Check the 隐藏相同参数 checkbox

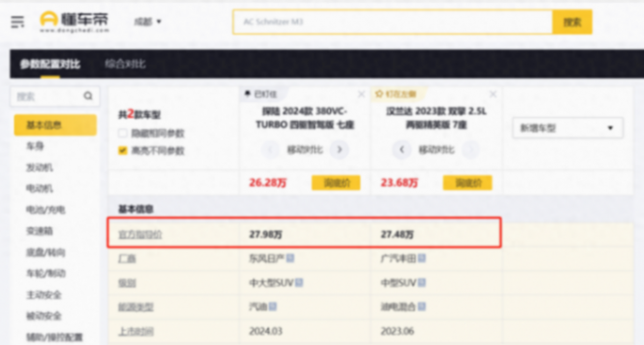tap(122, 133)
